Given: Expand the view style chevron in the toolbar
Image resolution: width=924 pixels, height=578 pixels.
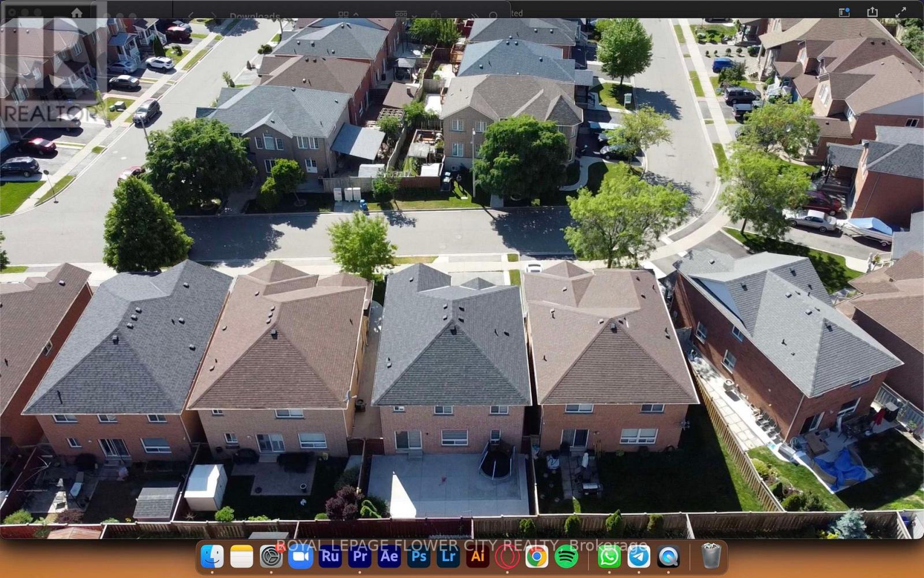Looking at the screenshot, I should click(355, 13).
